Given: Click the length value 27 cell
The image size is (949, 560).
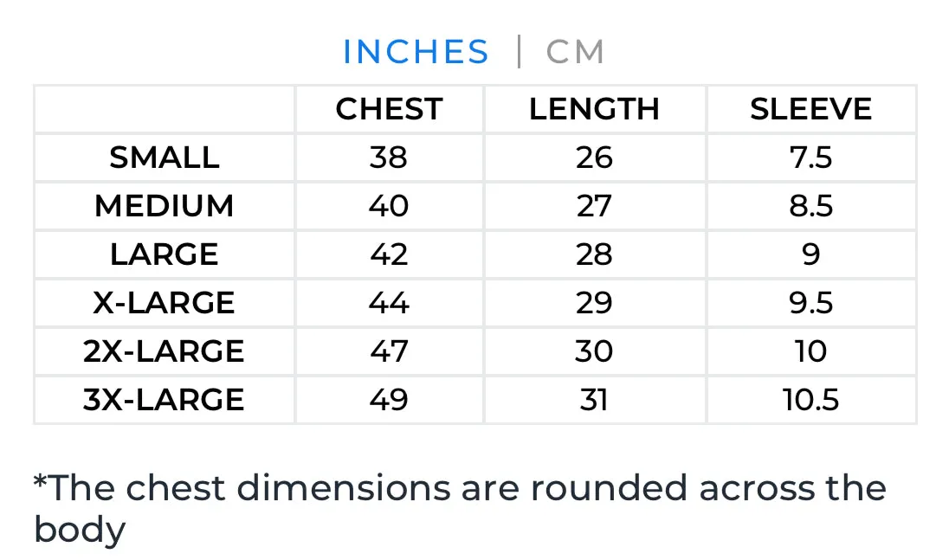Looking at the screenshot, I should (x=594, y=206).
